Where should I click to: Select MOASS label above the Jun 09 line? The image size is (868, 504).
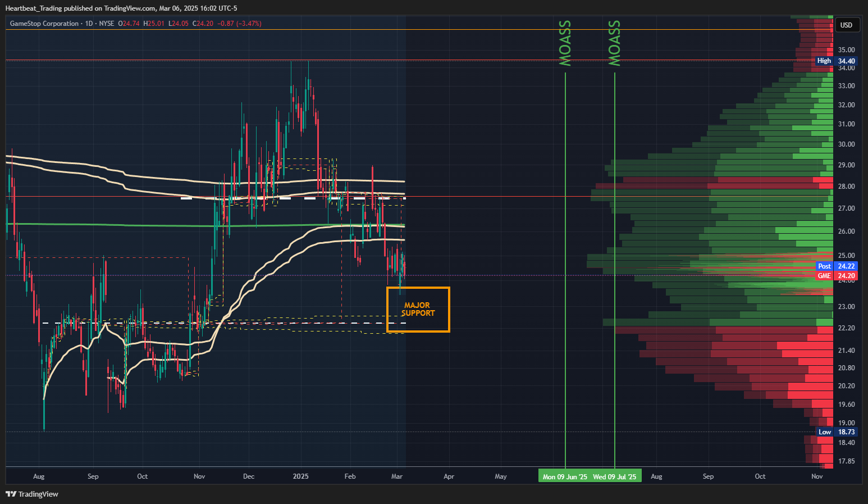click(x=565, y=43)
